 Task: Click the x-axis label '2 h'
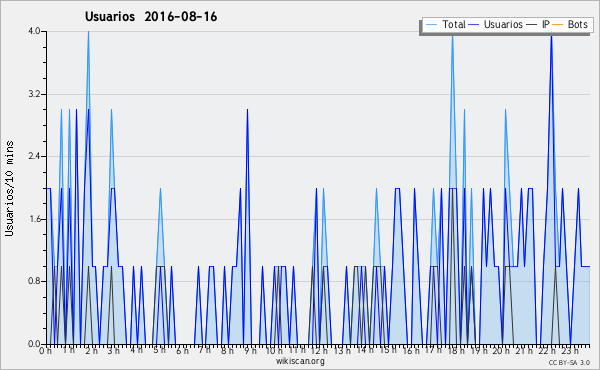tap(91, 351)
